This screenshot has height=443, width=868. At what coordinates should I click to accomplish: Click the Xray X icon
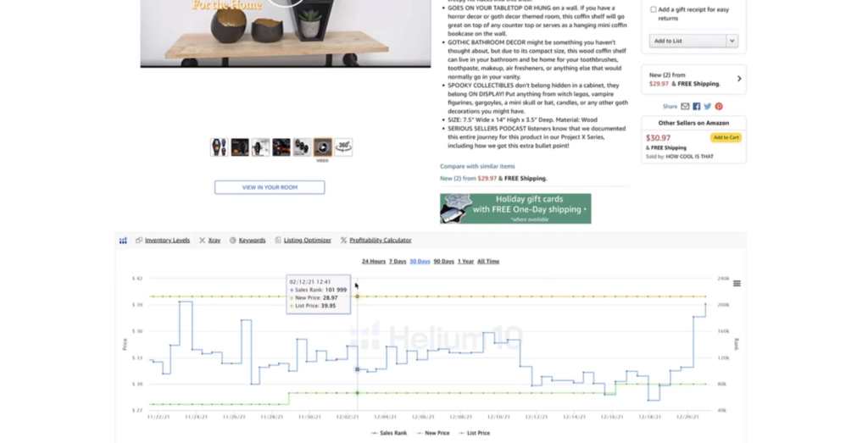[x=202, y=240]
